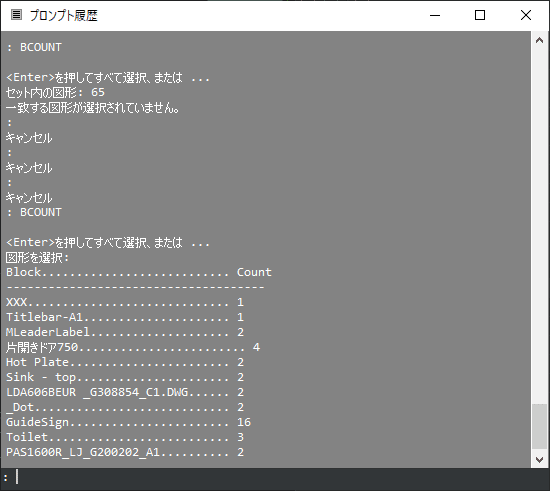Screen dimensions: 550x491
Task: Click the last キャンセル line before BCOUNT
Action: (29, 197)
